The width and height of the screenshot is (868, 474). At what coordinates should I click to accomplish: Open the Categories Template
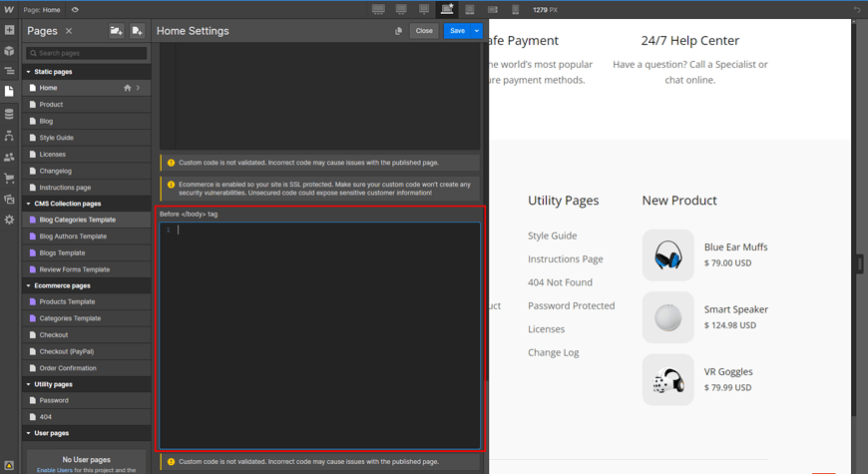click(87, 318)
